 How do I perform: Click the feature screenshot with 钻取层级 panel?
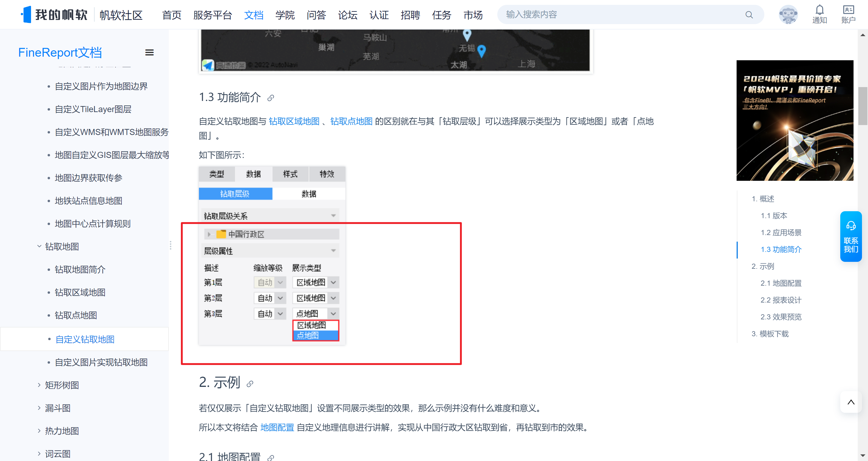click(x=272, y=256)
